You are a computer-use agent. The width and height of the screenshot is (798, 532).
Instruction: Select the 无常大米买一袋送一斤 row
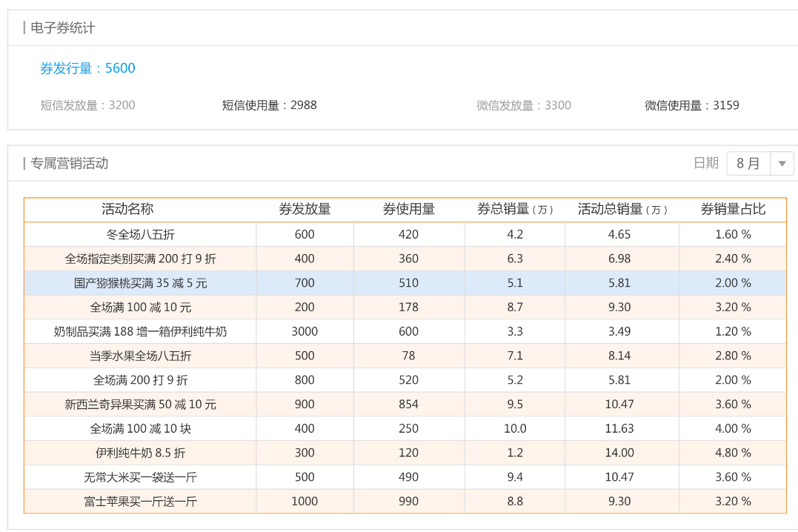405,477
